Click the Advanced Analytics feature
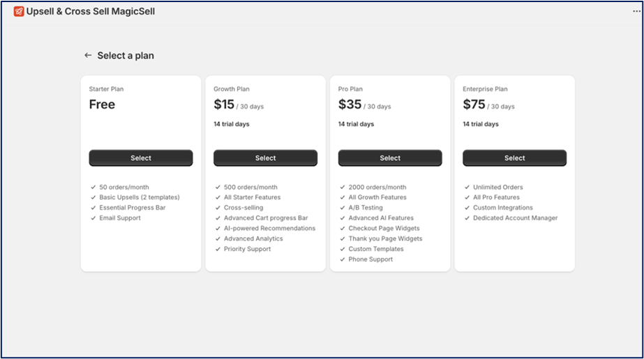This screenshot has height=359, width=644. (253, 238)
